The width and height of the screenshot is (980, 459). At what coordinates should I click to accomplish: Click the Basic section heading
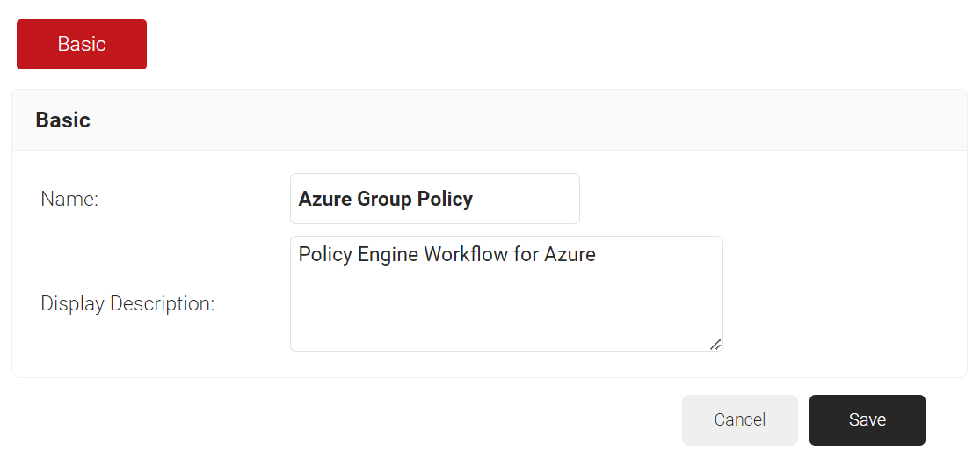62,120
